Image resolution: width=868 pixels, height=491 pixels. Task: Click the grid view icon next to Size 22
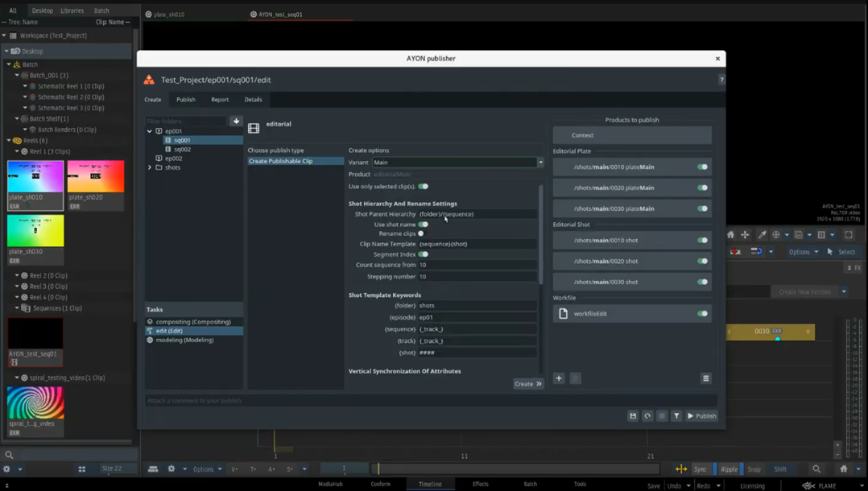tap(82, 468)
